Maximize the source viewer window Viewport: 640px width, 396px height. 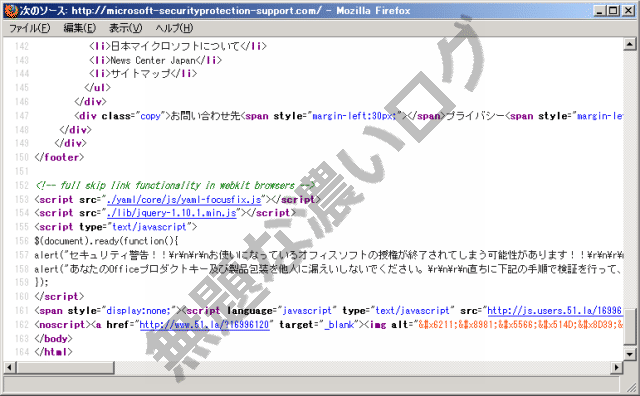coord(613,11)
